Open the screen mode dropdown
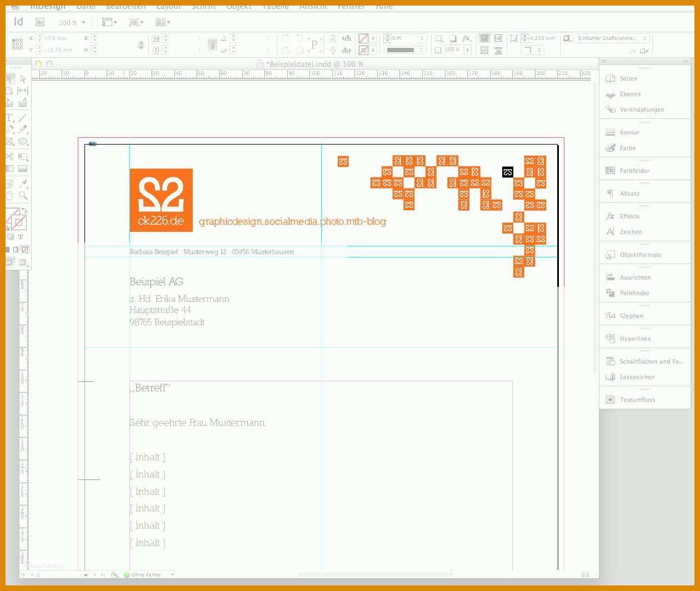The image size is (700, 591). pos(136,22)
